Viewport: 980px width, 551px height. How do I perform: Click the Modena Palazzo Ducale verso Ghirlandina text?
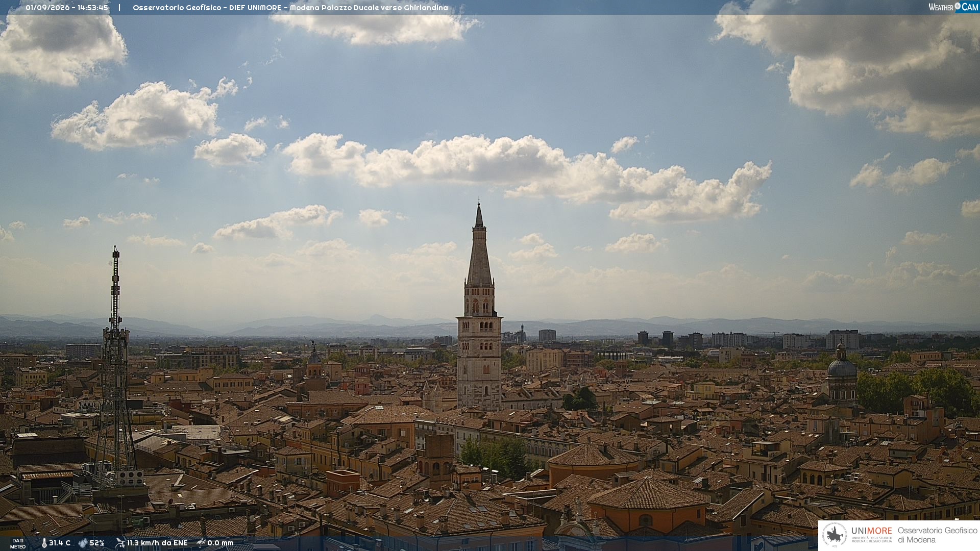coord(369,8)
